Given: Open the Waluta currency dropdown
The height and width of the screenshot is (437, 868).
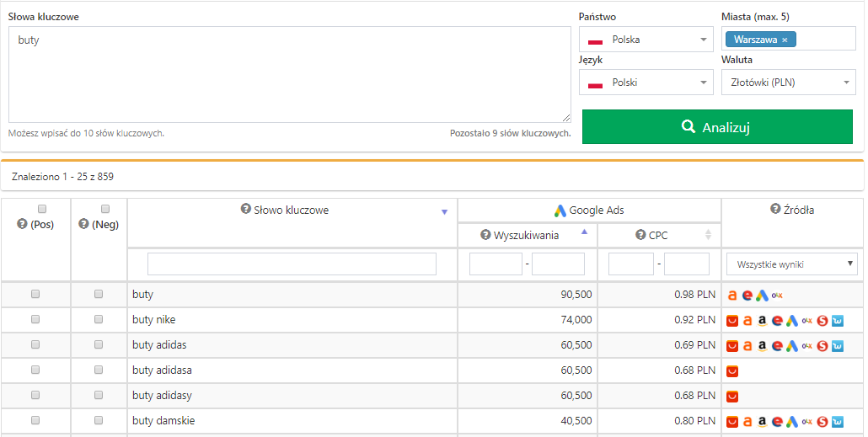Looking at the screenshot, I should coord(789,83).
